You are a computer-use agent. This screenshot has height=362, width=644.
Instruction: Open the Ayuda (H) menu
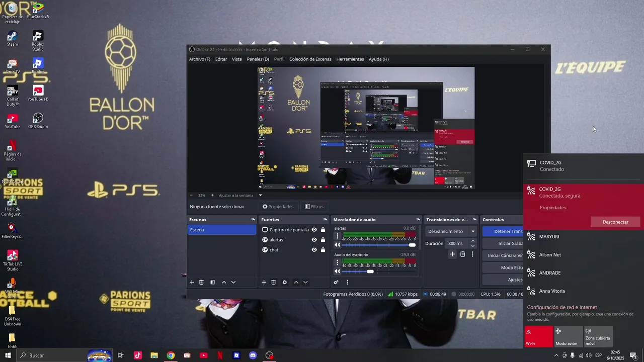point(378,59)
